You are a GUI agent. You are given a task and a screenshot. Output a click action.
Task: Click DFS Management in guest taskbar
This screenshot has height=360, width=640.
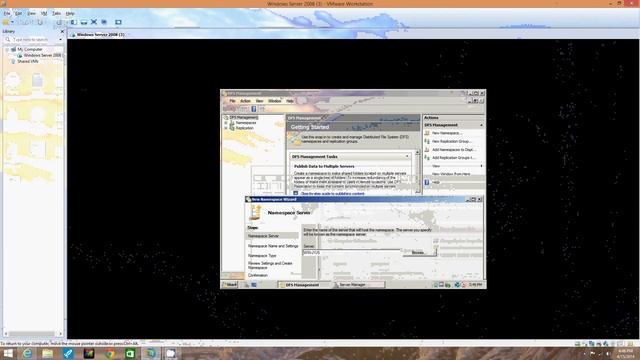pos(304,284)
